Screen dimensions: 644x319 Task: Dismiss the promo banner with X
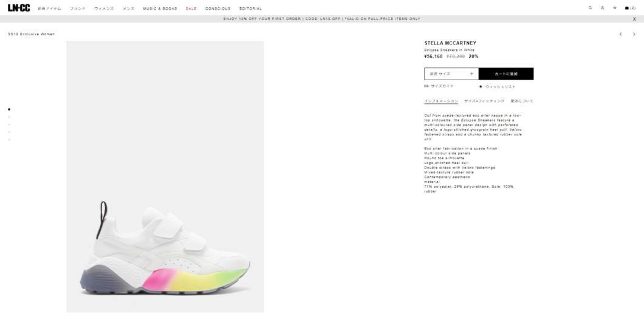pos(634,19)
